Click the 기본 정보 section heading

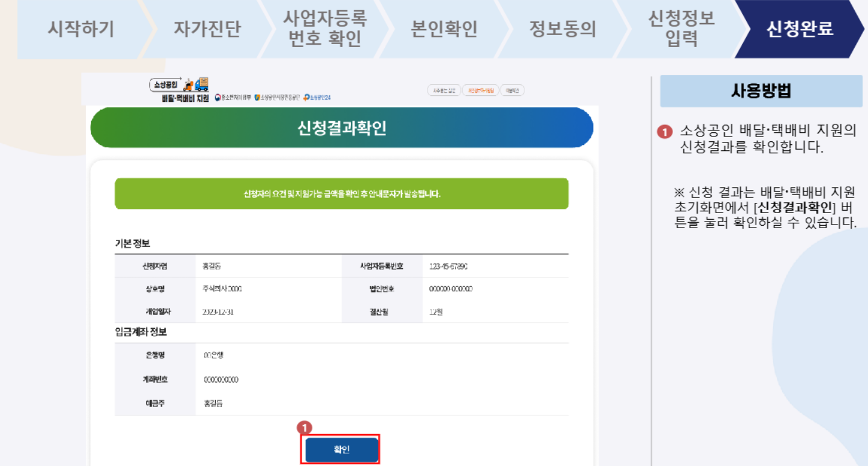click(132, 243)
